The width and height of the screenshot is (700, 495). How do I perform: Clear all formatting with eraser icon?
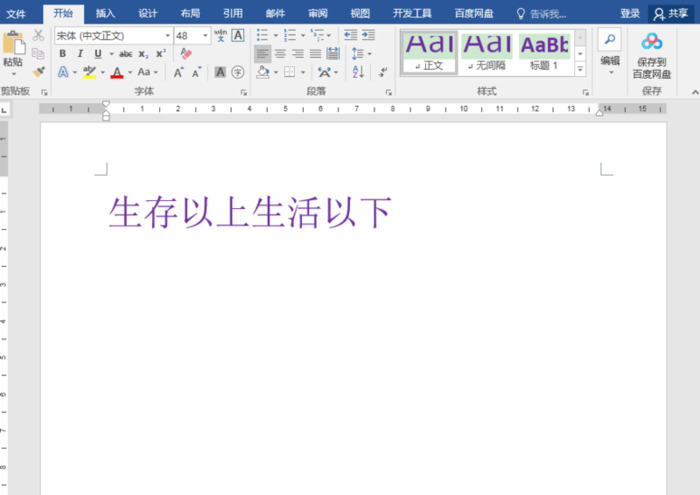186,54
